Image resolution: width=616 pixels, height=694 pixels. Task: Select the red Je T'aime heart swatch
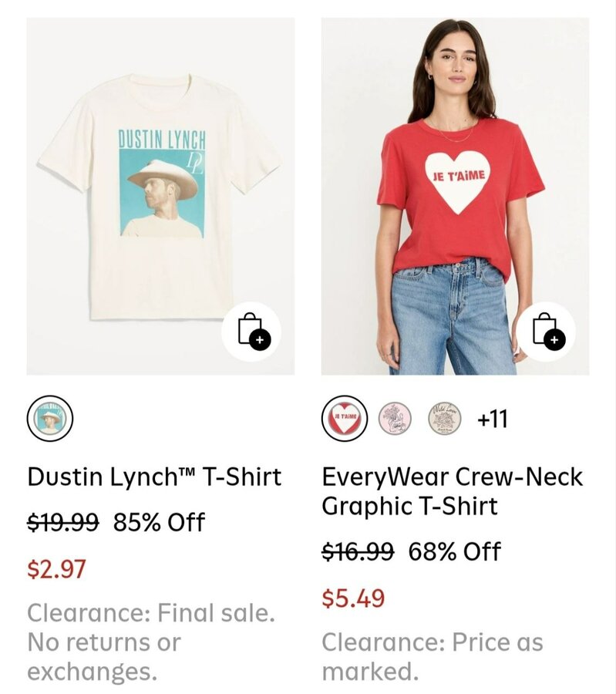tap(344, 419)
